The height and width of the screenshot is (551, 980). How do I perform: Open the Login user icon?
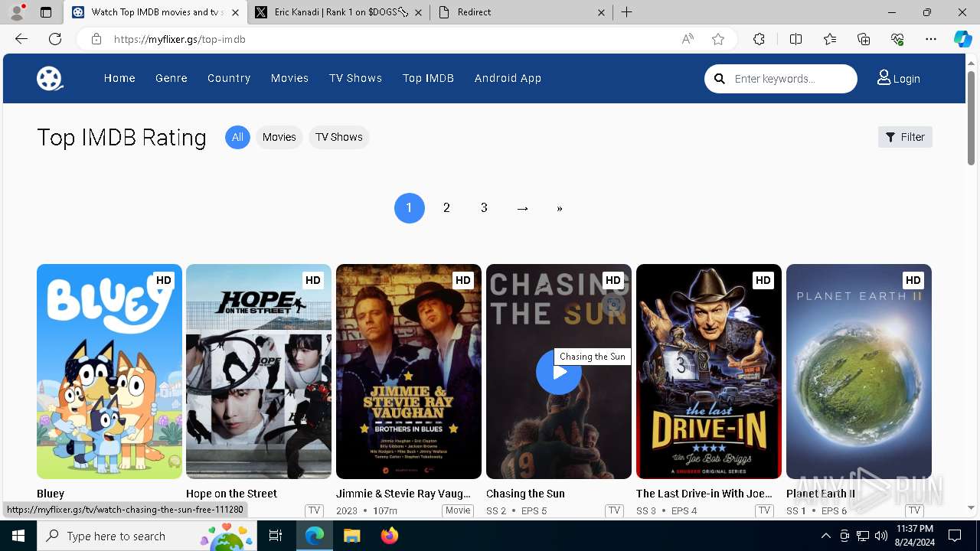point(884,77)
